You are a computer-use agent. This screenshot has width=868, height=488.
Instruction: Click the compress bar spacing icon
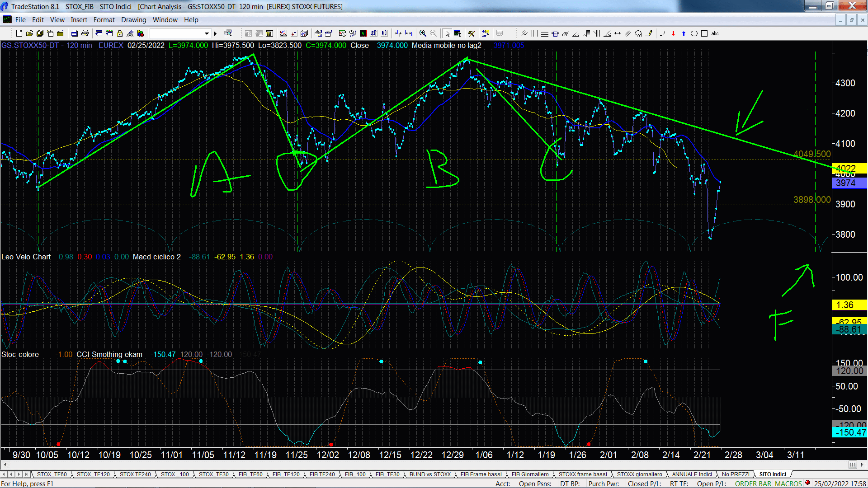click(x=398, y=33)
